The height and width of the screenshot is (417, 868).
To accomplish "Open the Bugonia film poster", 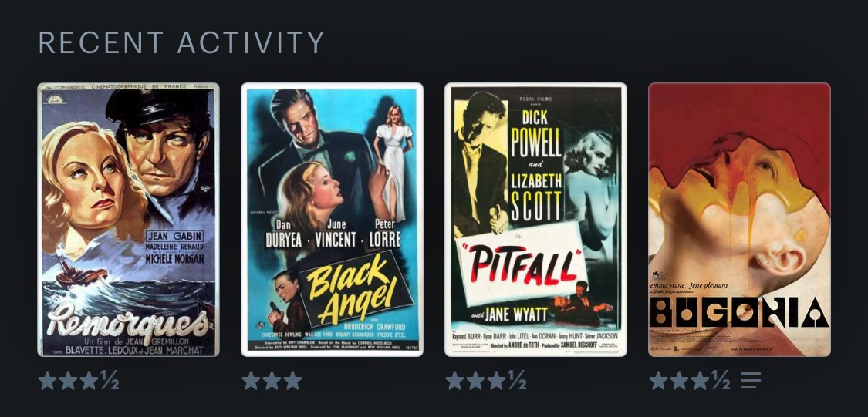I will click(x=740, y=220).
